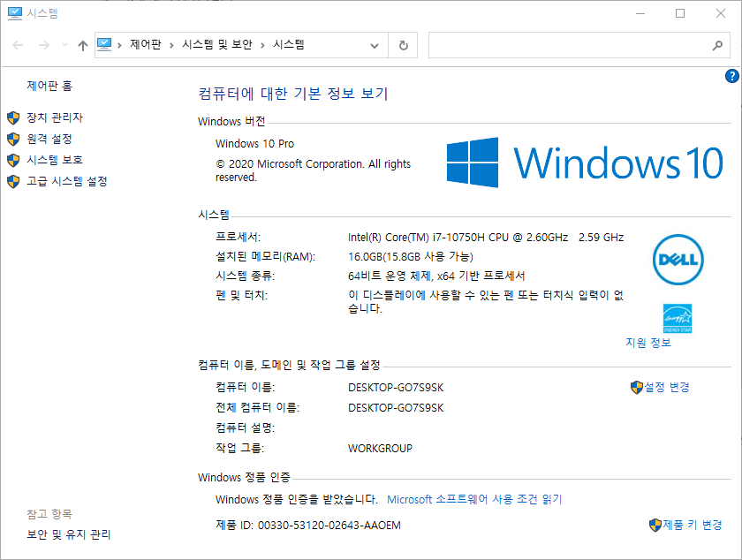Expand the chevron after 제어판 breadcrumb
Viewport: 742px width, 560px height.
pyautogui.click(x=171, y=45)
